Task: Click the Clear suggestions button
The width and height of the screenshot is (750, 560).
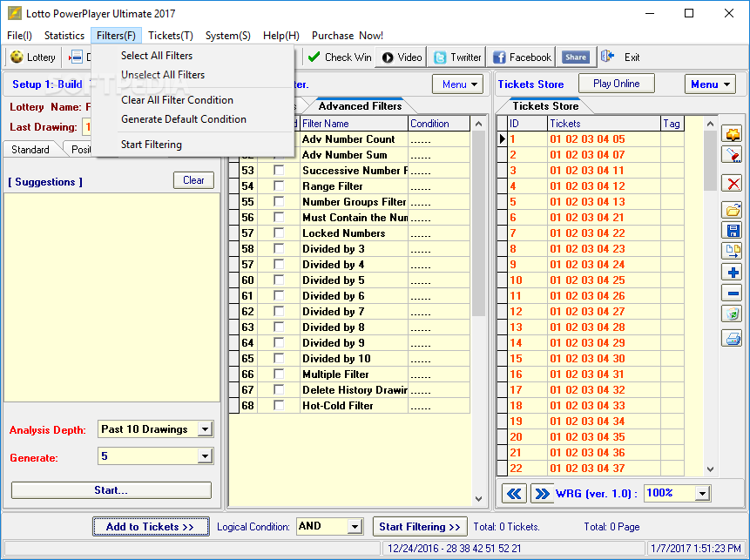Action: [193, 180]
